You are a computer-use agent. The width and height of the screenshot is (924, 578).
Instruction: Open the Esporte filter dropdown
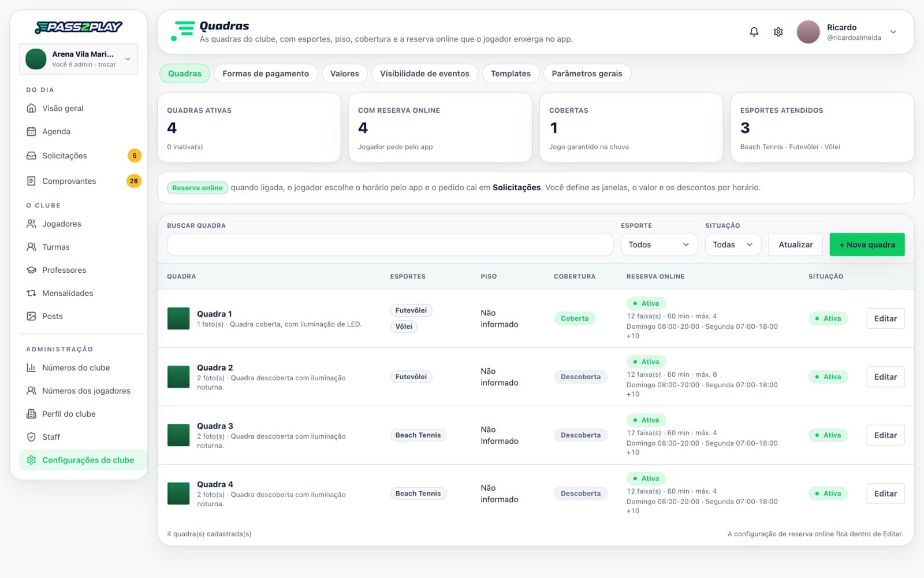[x=659, y=244]
